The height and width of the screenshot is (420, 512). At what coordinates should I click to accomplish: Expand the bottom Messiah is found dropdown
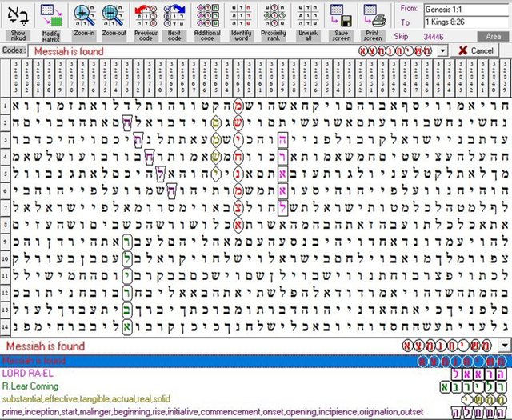tap(504, 346)
